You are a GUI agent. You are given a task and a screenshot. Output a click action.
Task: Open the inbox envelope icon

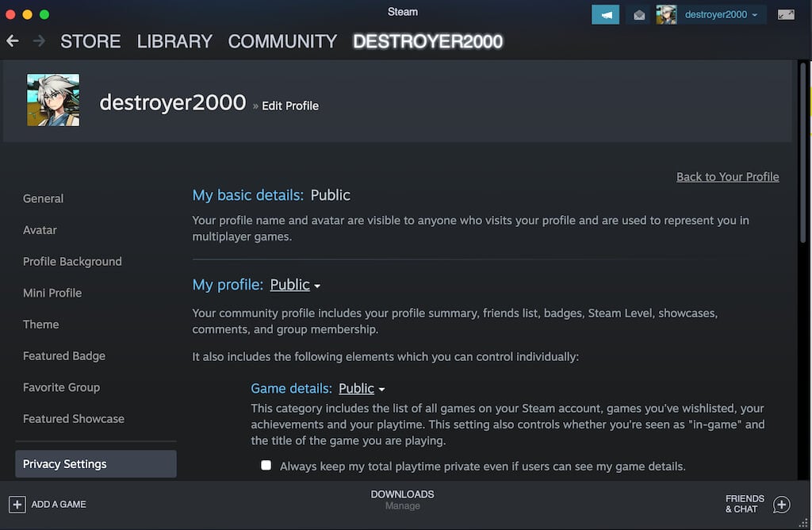[639, 15]
